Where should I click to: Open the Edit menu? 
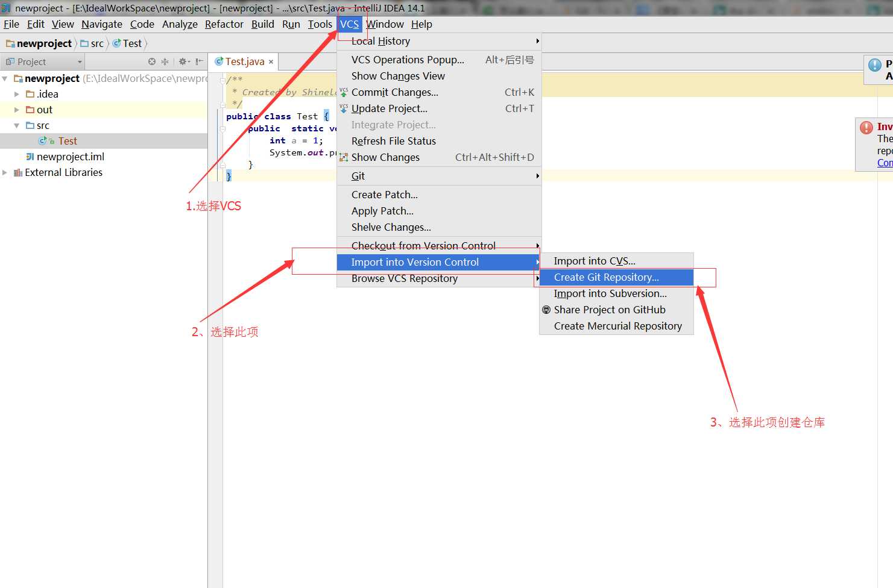[x=36, y=24]
